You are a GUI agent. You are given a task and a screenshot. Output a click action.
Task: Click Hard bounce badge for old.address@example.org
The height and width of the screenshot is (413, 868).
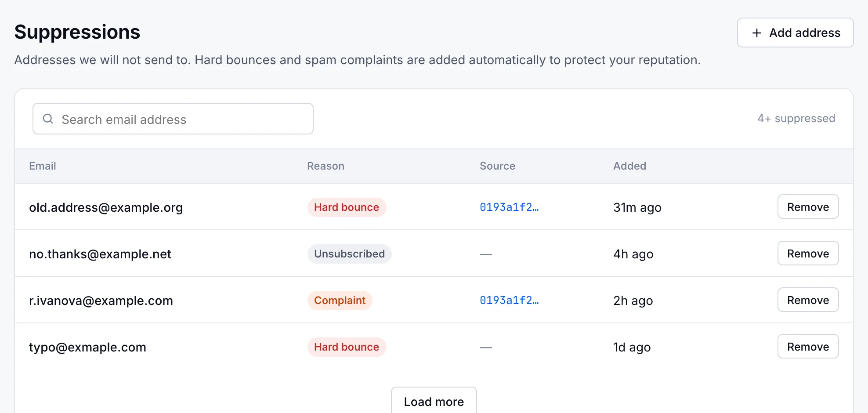347,207
